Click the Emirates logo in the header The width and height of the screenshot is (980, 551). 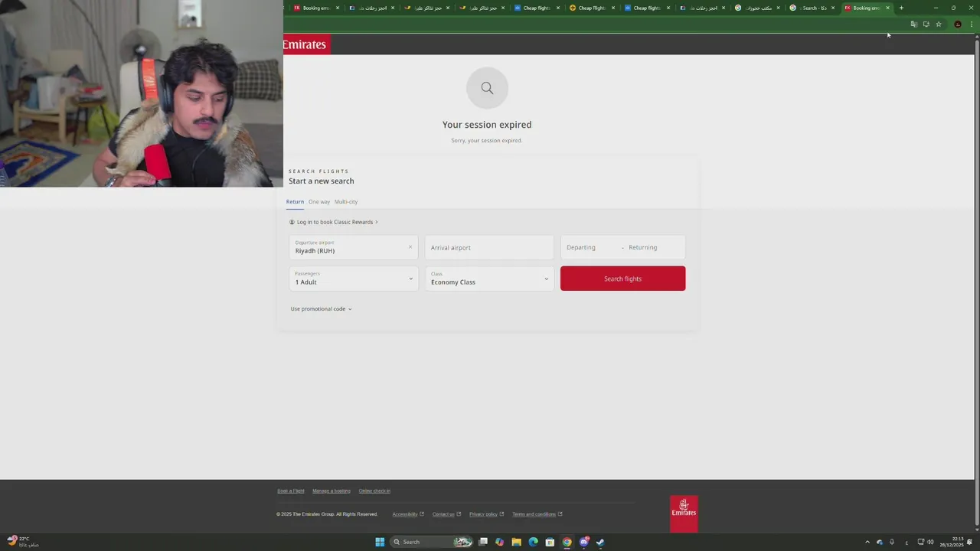click(x=306, y=44)
